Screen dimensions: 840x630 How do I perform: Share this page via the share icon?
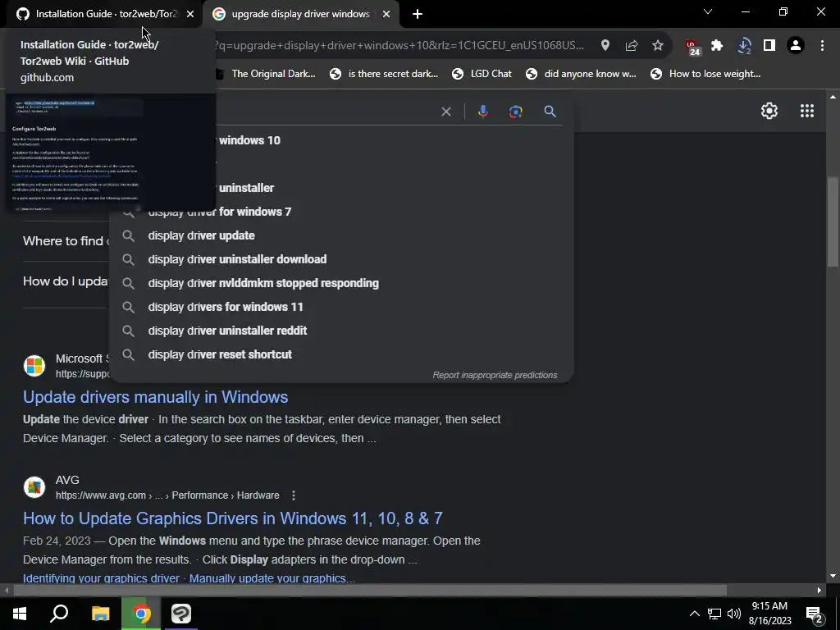[x=632, y=46]
